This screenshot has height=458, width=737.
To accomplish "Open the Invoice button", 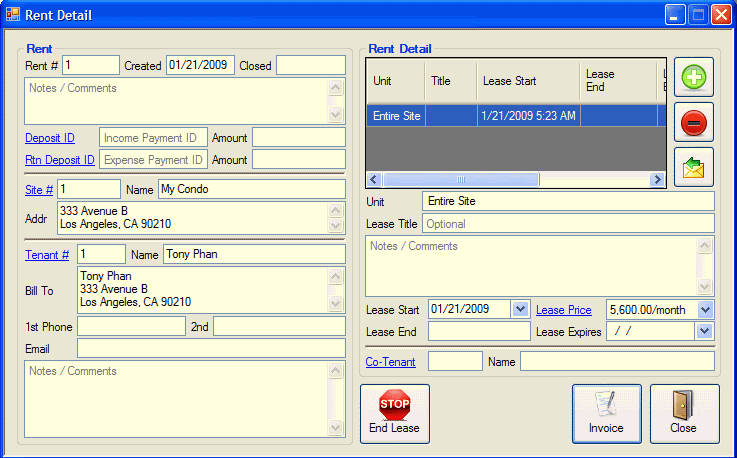I will [x=606, y=414].
